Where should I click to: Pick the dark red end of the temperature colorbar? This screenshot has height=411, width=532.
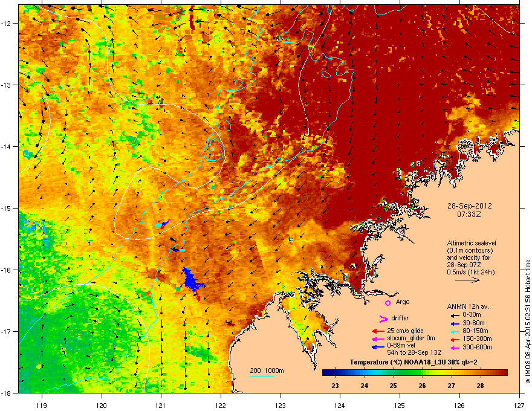tap(504, 373)
